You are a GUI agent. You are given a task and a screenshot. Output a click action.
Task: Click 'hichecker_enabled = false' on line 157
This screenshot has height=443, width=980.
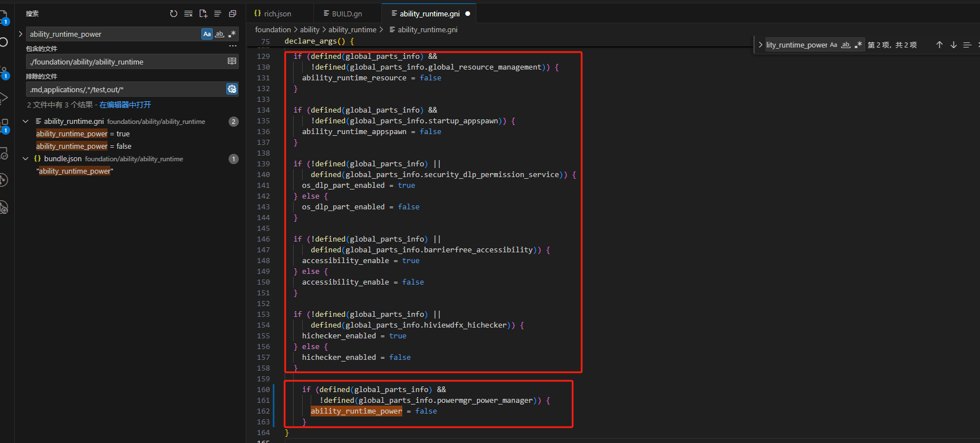(x=356, y=358)
